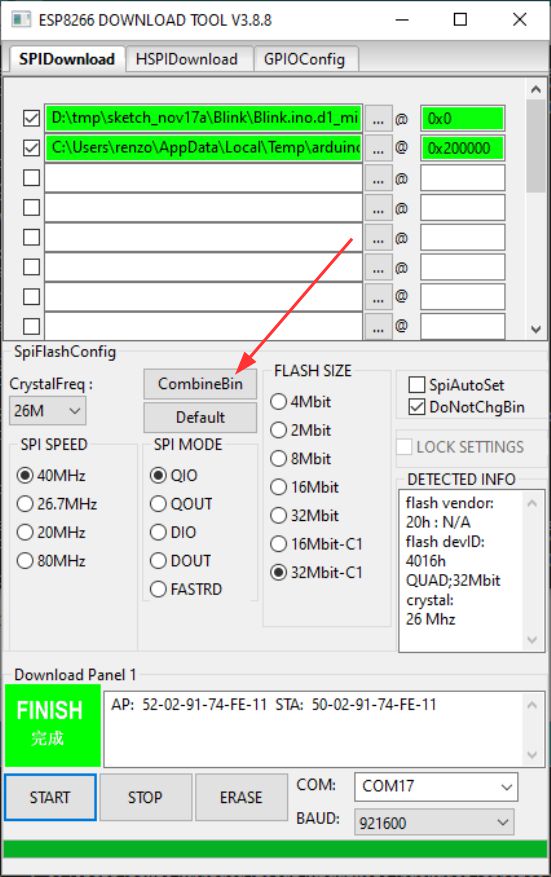Click the AP/STA MAC address text box
The height and width of the screenshot is (877, 551).
coord(324,729)
